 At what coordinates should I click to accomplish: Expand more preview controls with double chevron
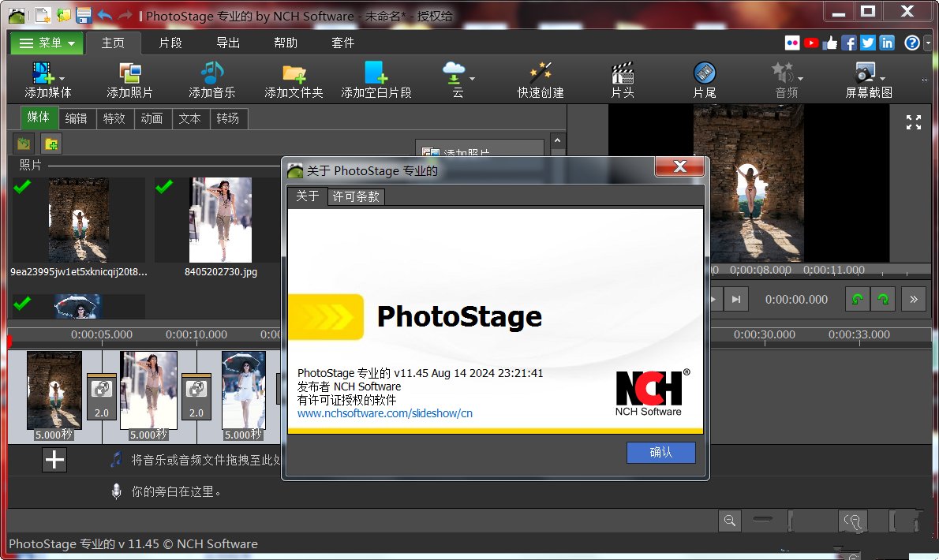[913, 299]
